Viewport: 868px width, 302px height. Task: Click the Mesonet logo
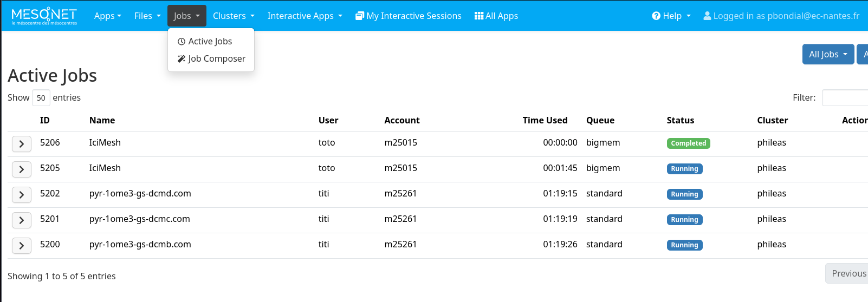44,16
